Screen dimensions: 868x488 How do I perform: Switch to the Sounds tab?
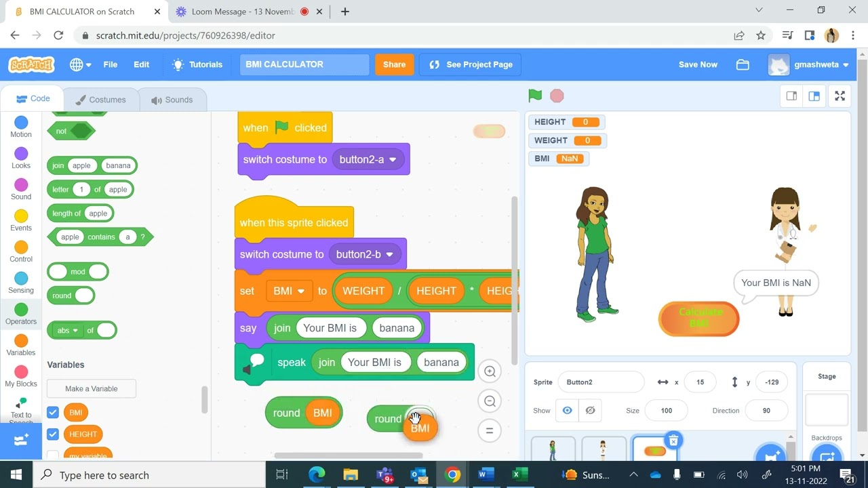click(x=172, y=100)
